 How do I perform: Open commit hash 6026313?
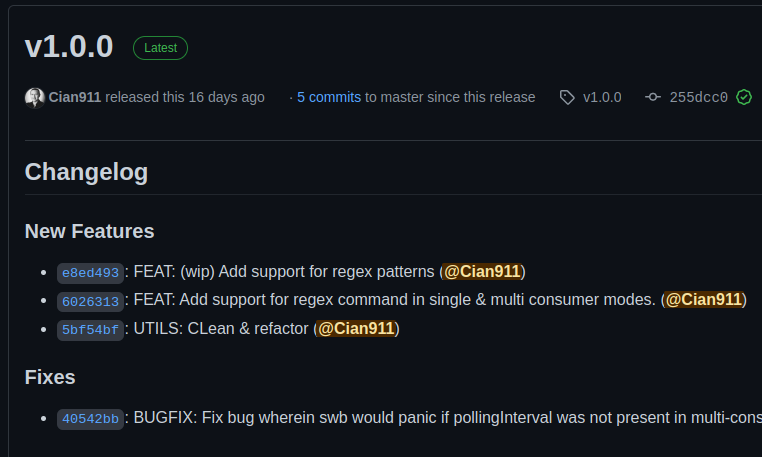[x=90, y=300]
